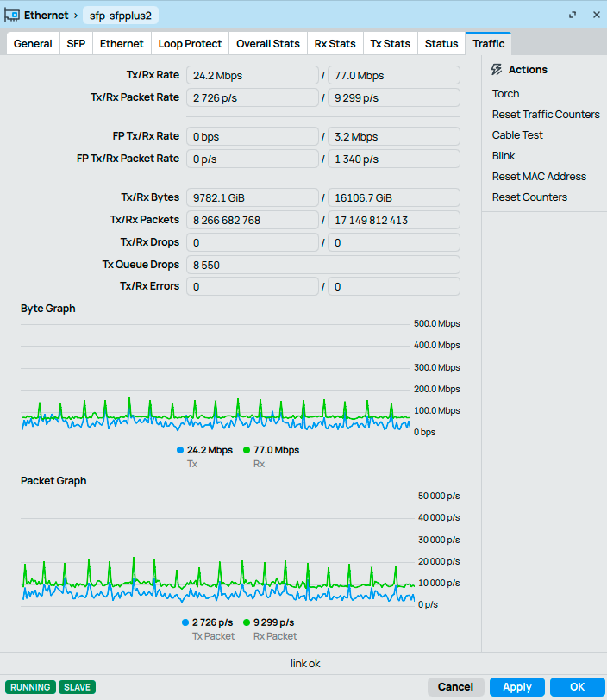Click the Rx Packet Rate field 9 299 p/s

click(394, 97)
